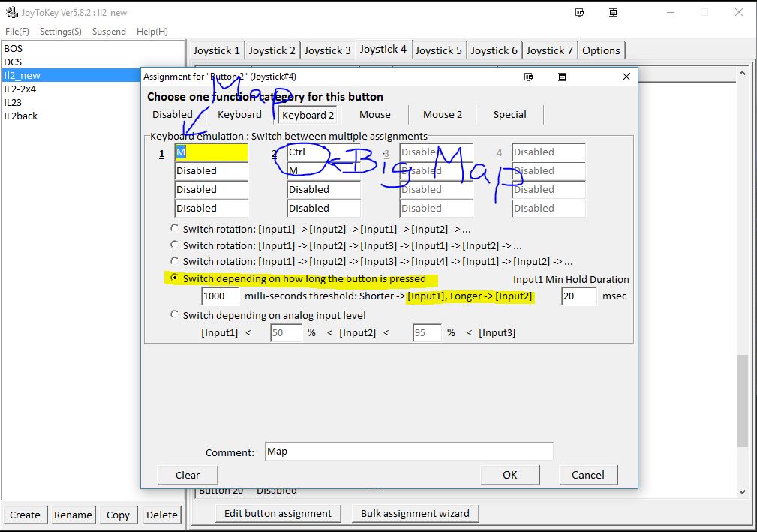The height and width of the screenshot is (532, 757).
Task: Click dialog's second title bar icon
Action: 562,77
